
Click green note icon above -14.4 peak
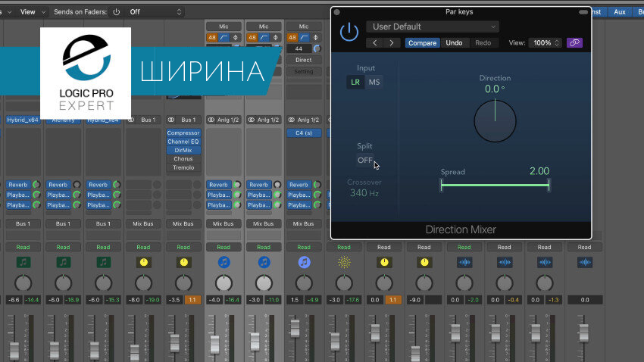point(23,262)
